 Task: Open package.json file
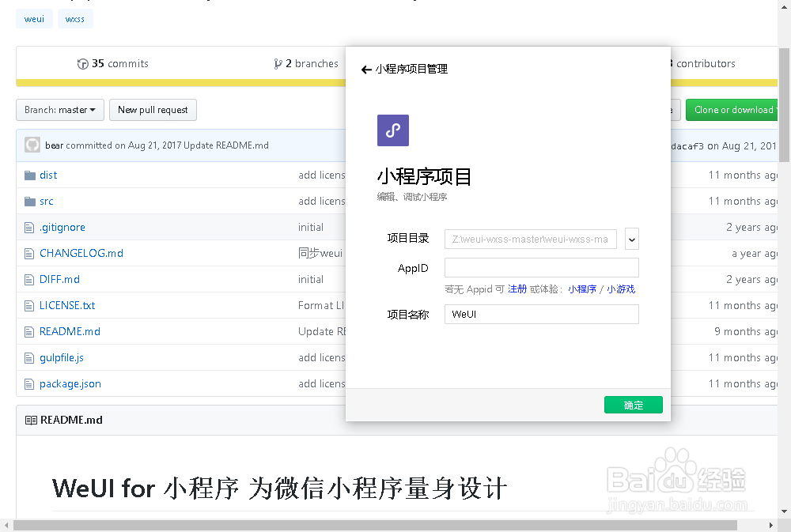[x=70, y=384]
